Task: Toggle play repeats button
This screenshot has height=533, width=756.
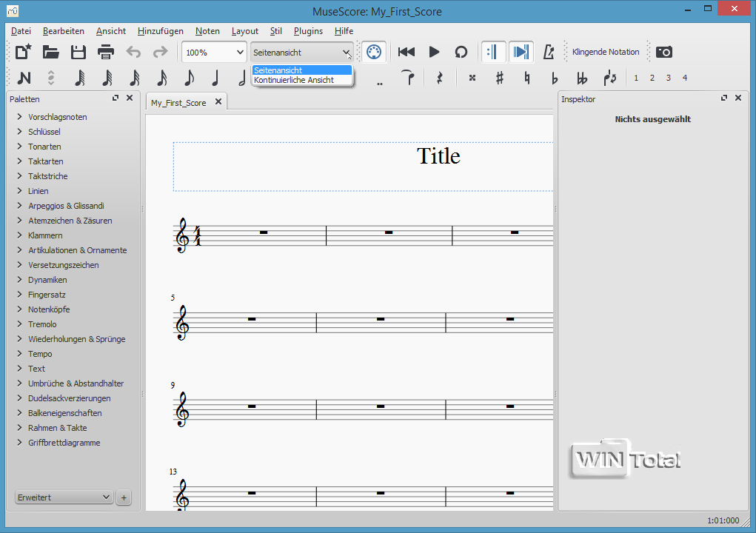Action: pyautogui.click(x=493, y=52)
